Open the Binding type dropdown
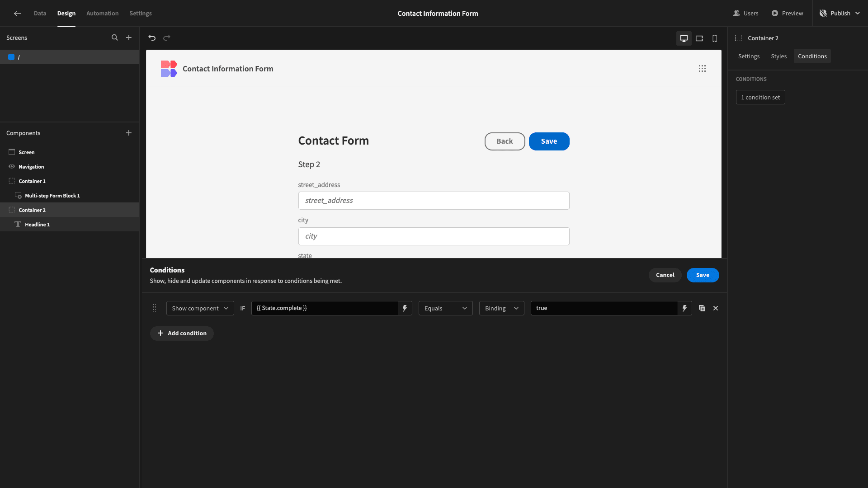 point(501,308)
